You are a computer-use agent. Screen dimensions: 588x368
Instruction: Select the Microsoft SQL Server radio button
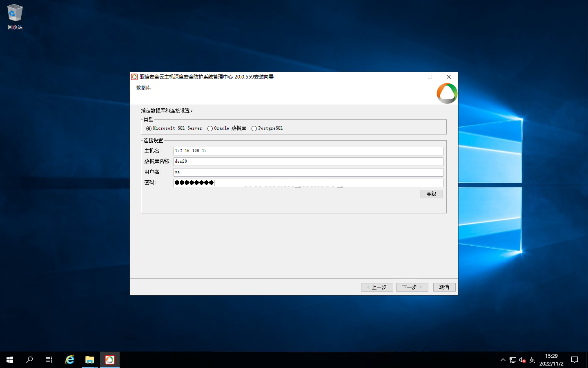[149, 128]
